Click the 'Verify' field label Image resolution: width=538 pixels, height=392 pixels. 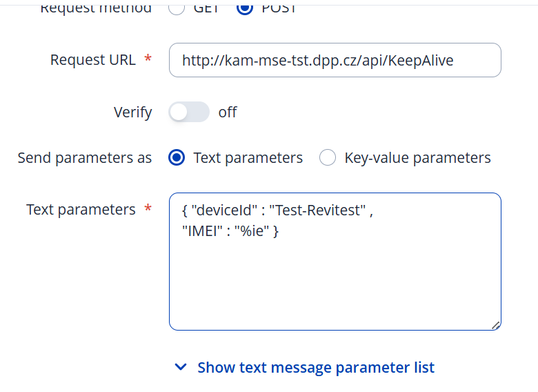click(132, 112)
